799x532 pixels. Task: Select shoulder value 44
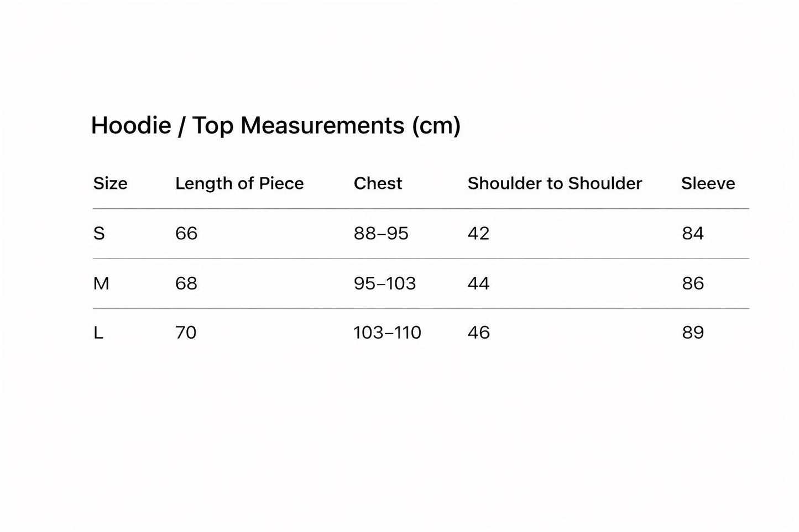pyautogui.click(x=478, y=283)
